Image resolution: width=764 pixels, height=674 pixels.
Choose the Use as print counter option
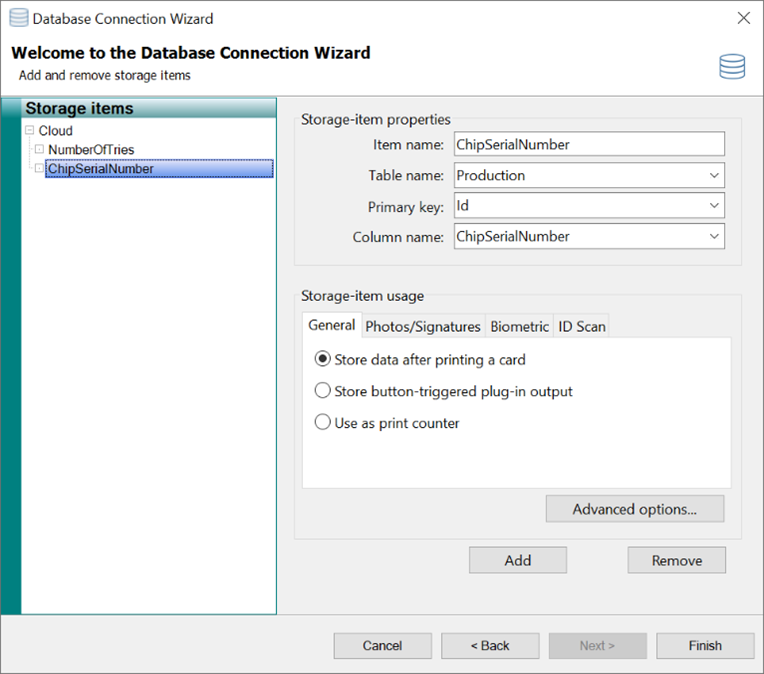click(323, 423)
